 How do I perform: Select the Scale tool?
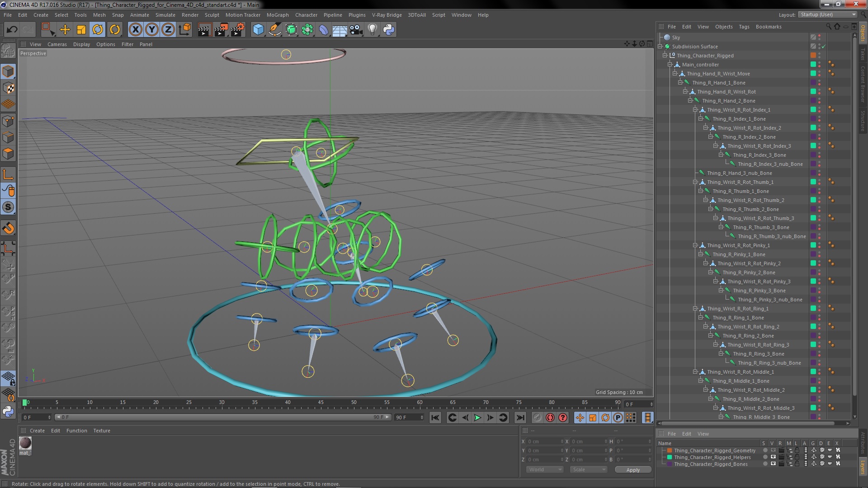click(81, 30)
